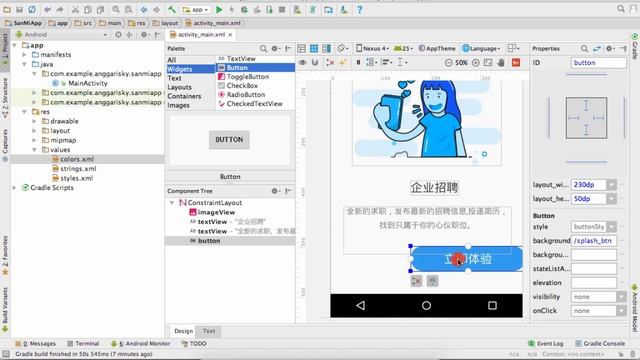This screenshot has width=640, height=360.
Task: Click the delete constraints icon below button widget
Action: coord(416,281)
